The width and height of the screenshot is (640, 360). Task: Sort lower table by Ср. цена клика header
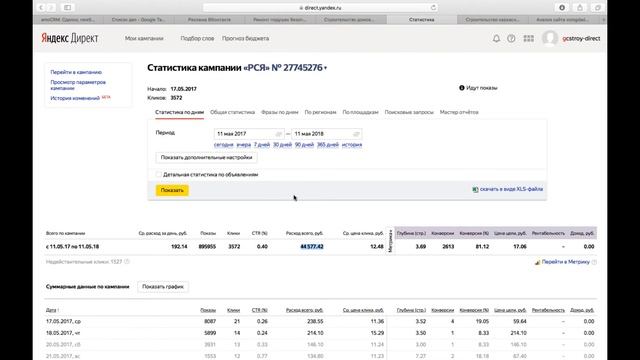pyautogui.click(x=363, y=310)
